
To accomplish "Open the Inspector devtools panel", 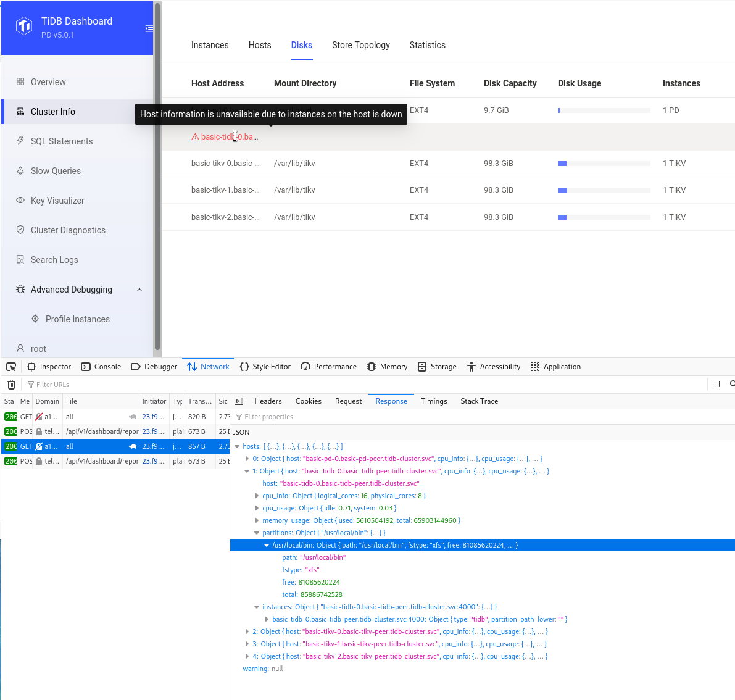I will pyautogui.click(x=49, y=367).
